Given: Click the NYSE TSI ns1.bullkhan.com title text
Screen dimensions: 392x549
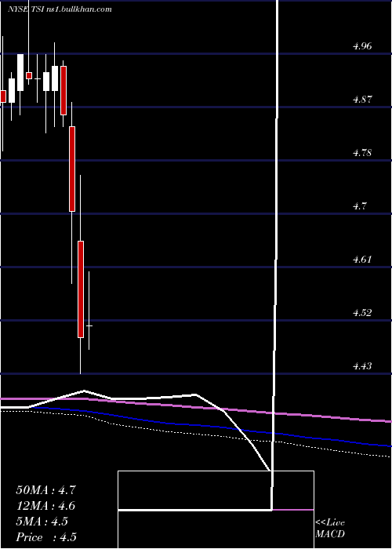Looking at the screenshot, I should click(60, 9).
